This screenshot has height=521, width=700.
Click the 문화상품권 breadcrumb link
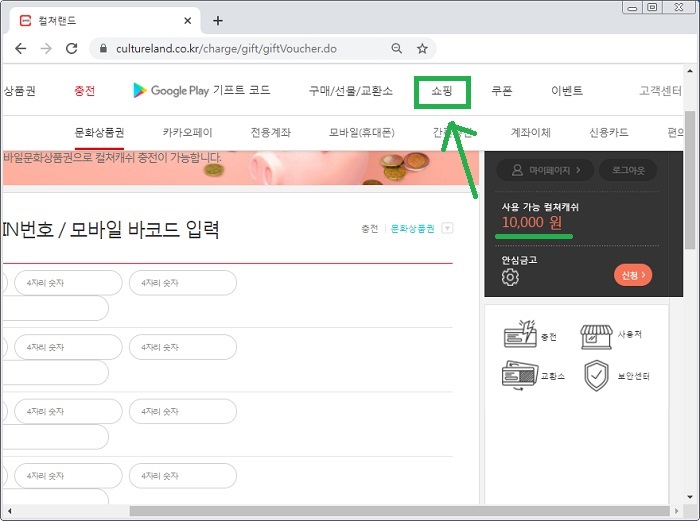[412, 229]
